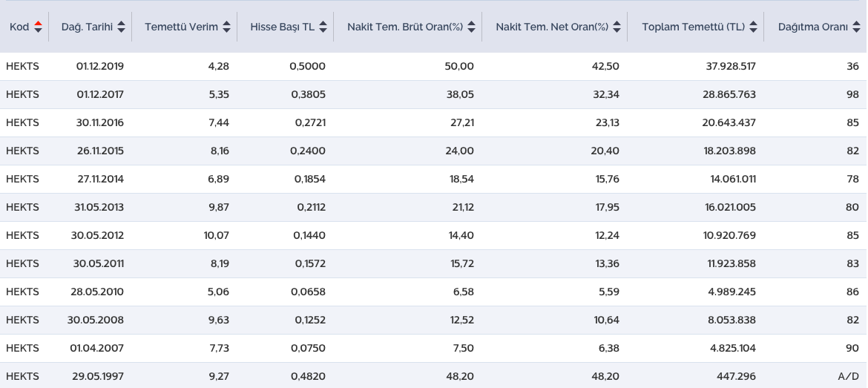Select date cell 30.11.2016
Image resolution: width=868 pixels, height=388 pixels.
pos(100,123)
